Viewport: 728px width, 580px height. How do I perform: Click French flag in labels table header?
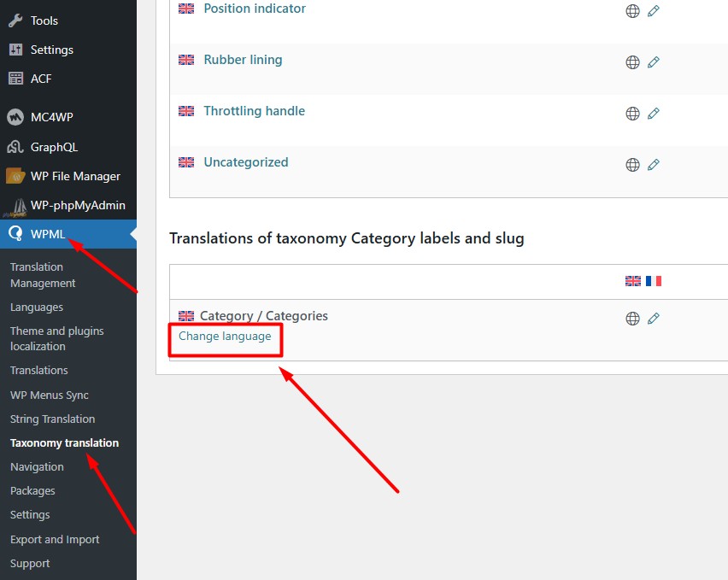[x=654, y=281]
